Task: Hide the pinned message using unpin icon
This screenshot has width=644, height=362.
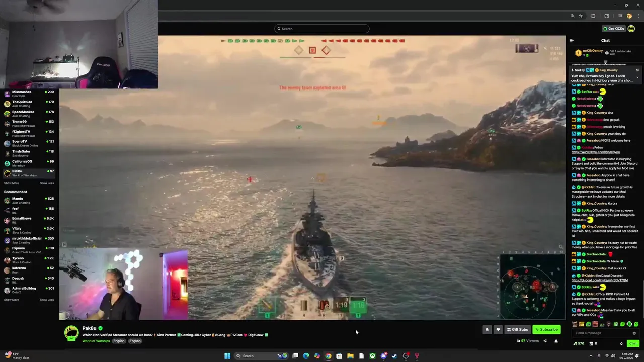Action: click(x=637, y=70)
